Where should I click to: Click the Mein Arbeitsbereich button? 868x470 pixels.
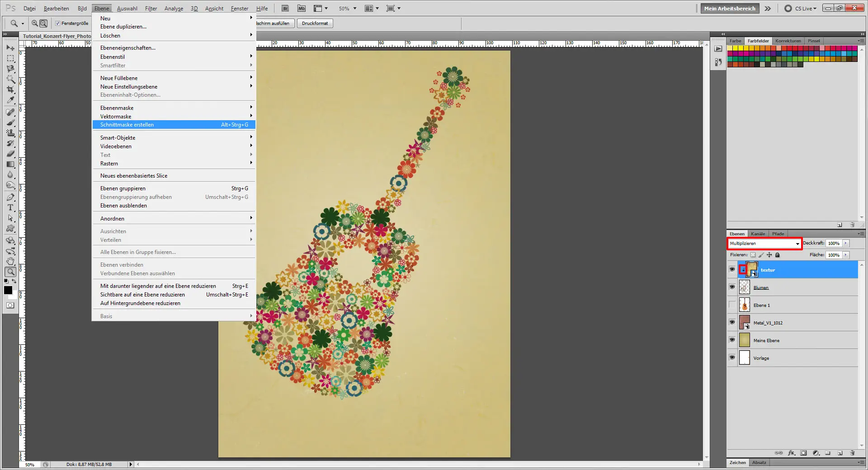point(729,9)
